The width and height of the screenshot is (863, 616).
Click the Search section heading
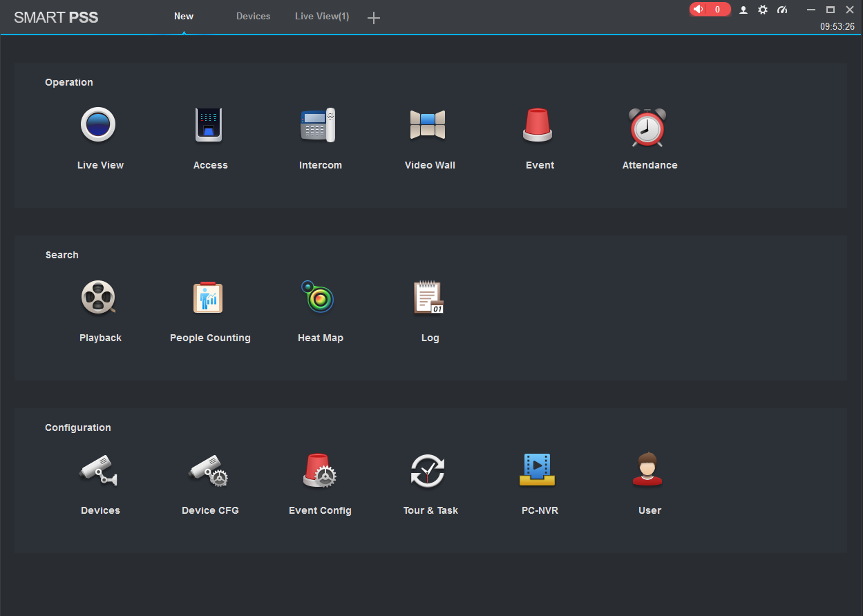(62, 255)
